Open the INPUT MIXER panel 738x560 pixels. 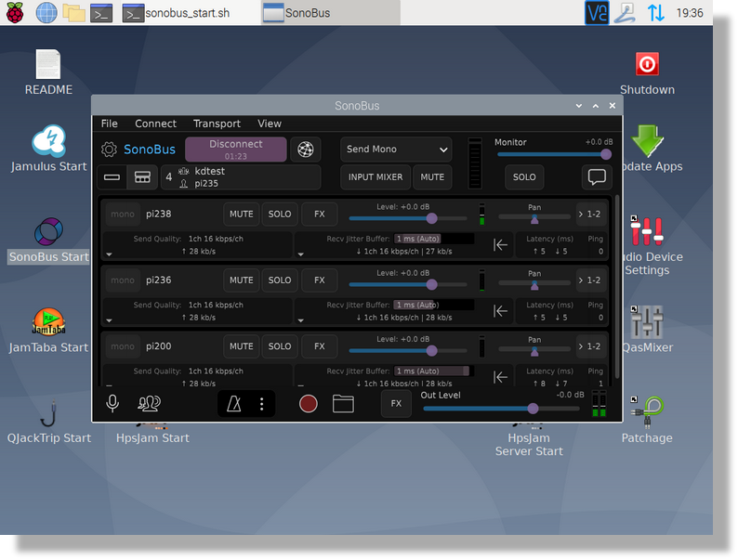tap(376, 177)
